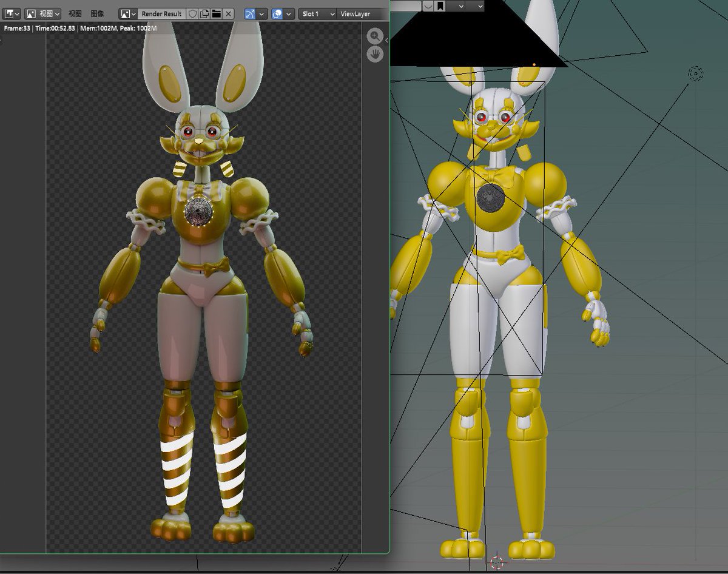728x574 pixels.
Task: Click the 3D cursor at viewport bottom
Action: point(497,562)
